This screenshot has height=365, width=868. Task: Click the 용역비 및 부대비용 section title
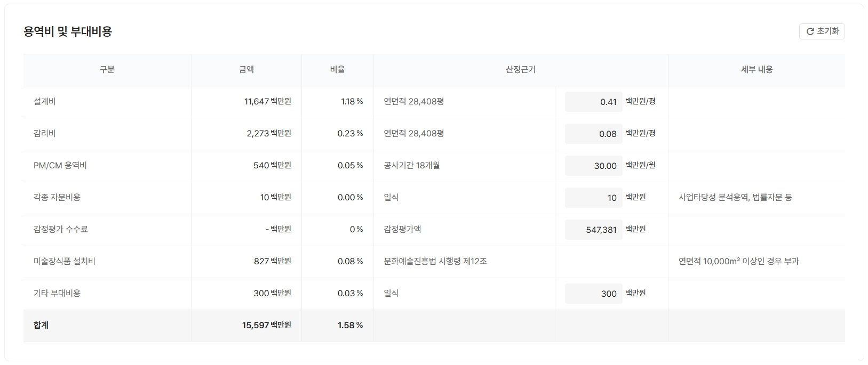pyautogui.click(x=68, y=31)
